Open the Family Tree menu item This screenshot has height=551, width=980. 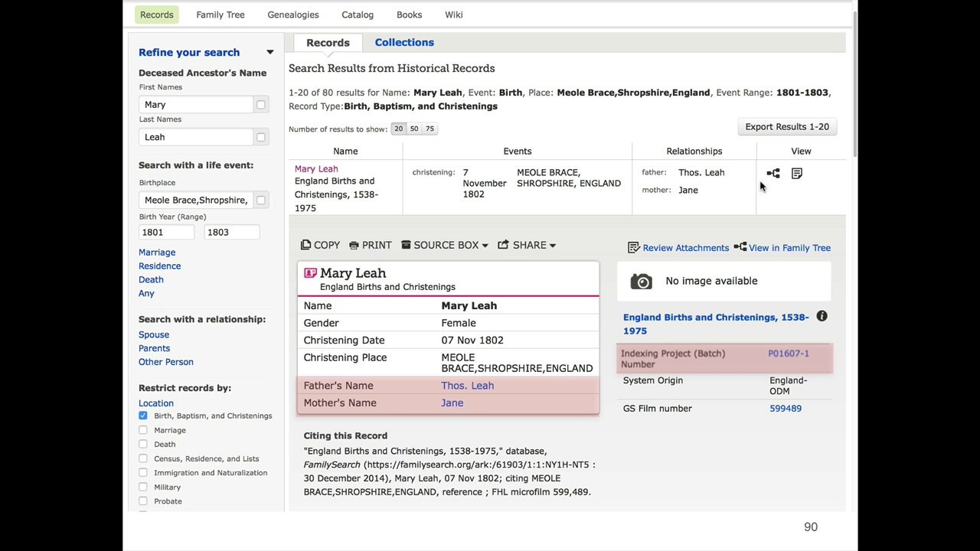point(220,15)
